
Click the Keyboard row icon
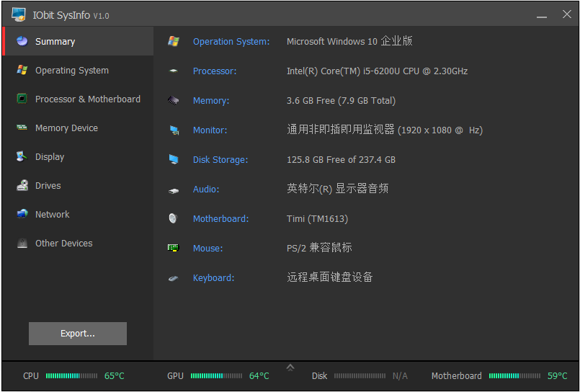pos(173,278)
